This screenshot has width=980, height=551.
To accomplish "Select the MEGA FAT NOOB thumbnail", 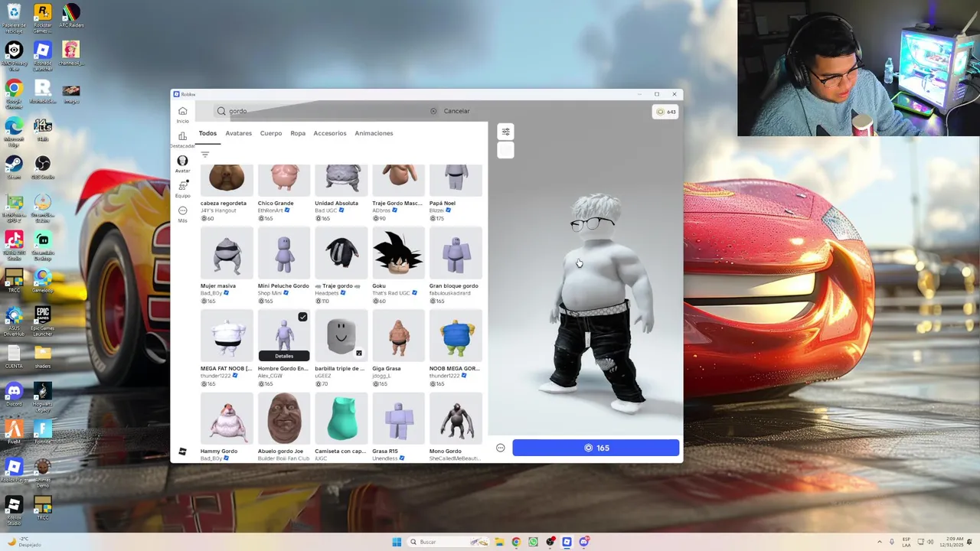I will click(227, 336).
